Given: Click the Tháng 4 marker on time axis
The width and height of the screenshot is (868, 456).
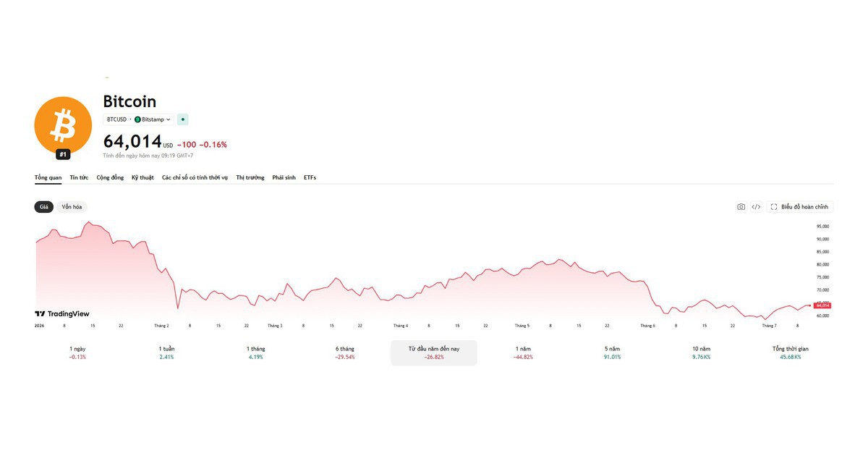Looking at the screenshot, I should (401, 326).
